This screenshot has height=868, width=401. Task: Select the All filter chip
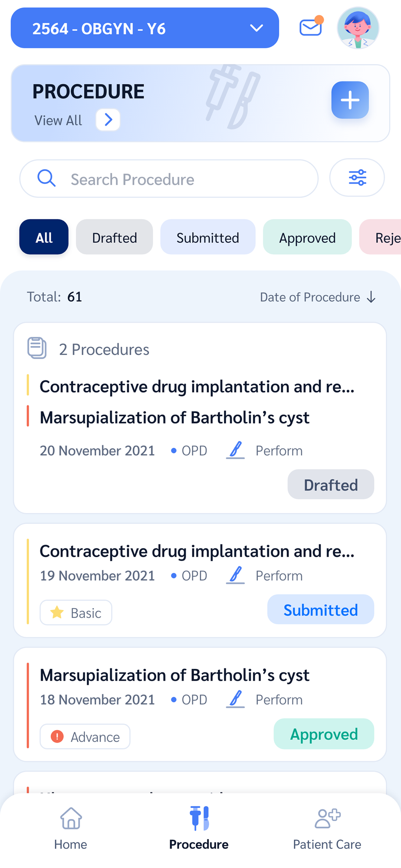[44, 237]
